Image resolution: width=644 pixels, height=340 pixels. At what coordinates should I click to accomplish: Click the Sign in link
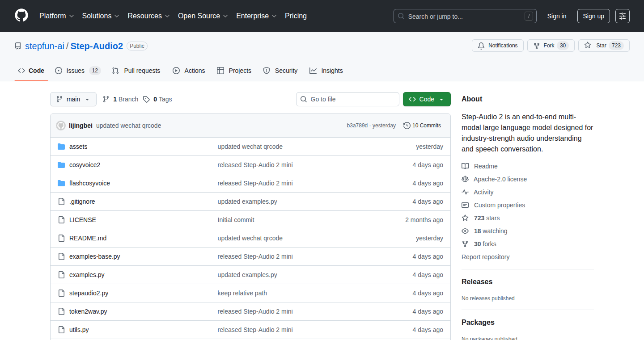[557, 16]
